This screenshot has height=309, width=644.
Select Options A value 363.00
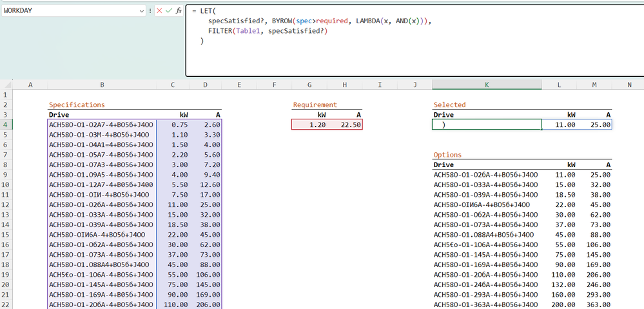(x=594, y=304)
